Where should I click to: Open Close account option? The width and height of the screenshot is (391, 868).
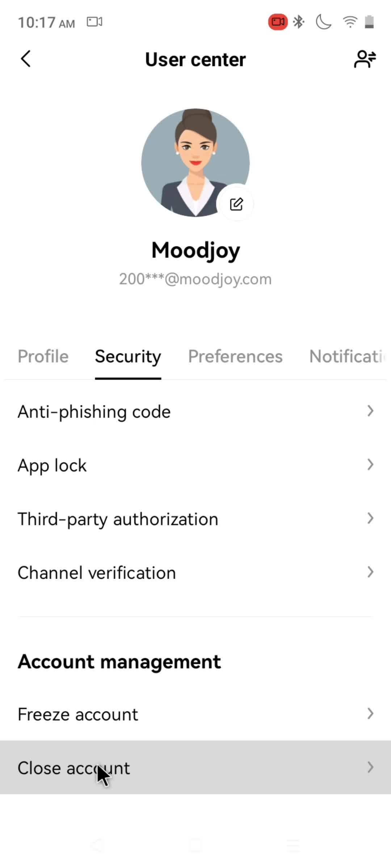195,767
